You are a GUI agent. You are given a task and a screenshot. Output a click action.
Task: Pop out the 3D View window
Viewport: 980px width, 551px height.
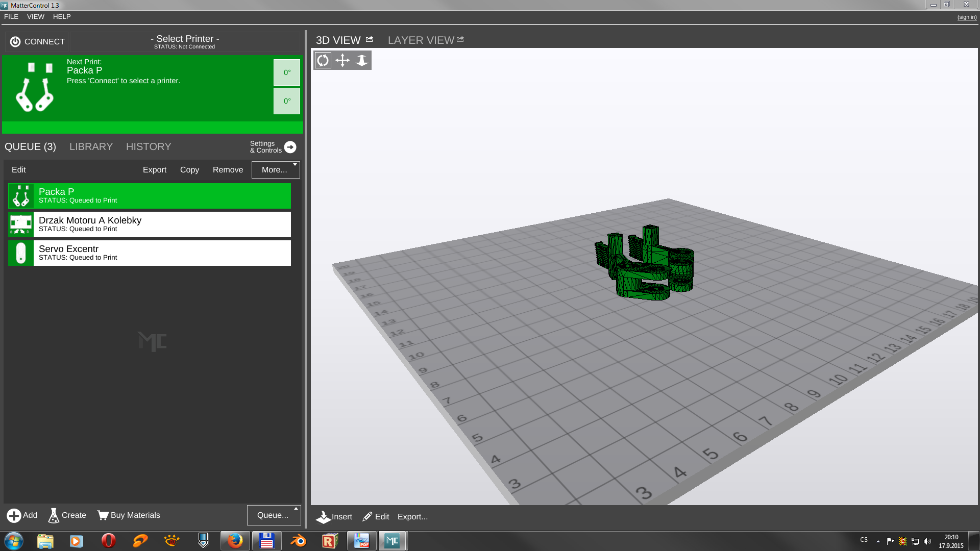click(x=370, y=39)
